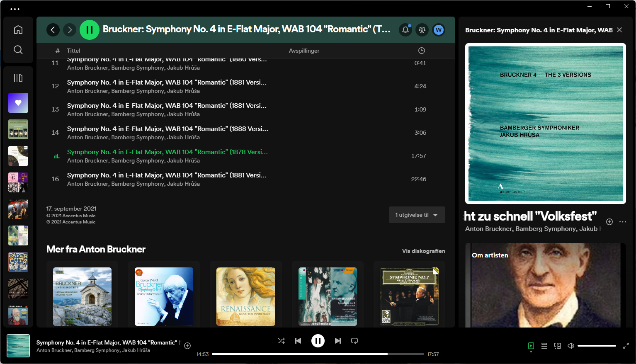The image size is (636, 364).
Task: Open Jakub Hrůša link in player bar
Action: (136, 350)
